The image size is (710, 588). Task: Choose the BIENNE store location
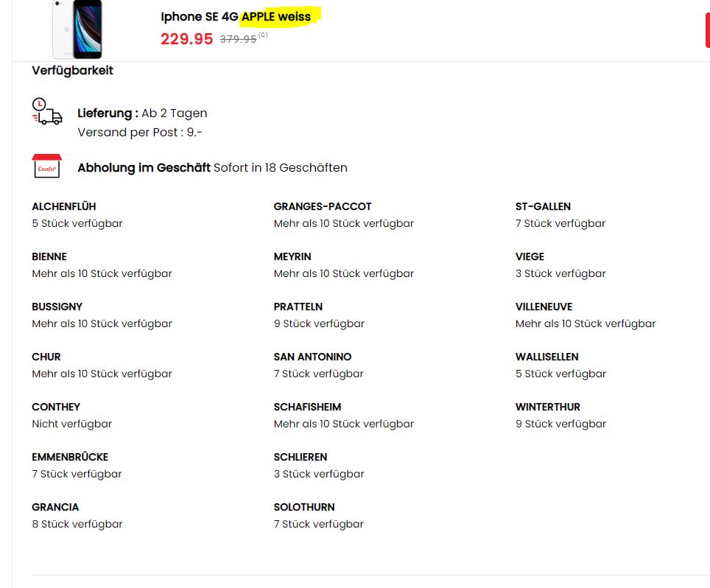(49, 256)
